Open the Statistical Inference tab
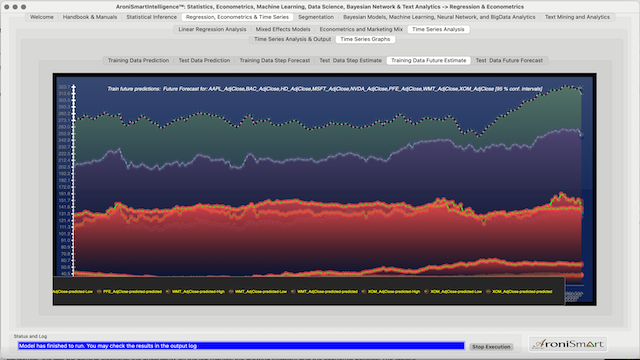 point(151,17)
